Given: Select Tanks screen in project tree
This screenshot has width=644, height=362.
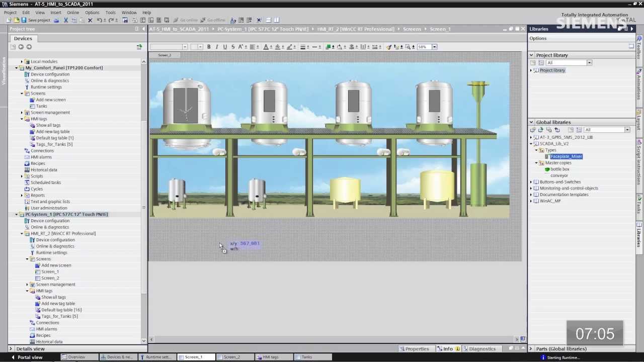Looking at the screenshot, I should click(x=41, y=106).
